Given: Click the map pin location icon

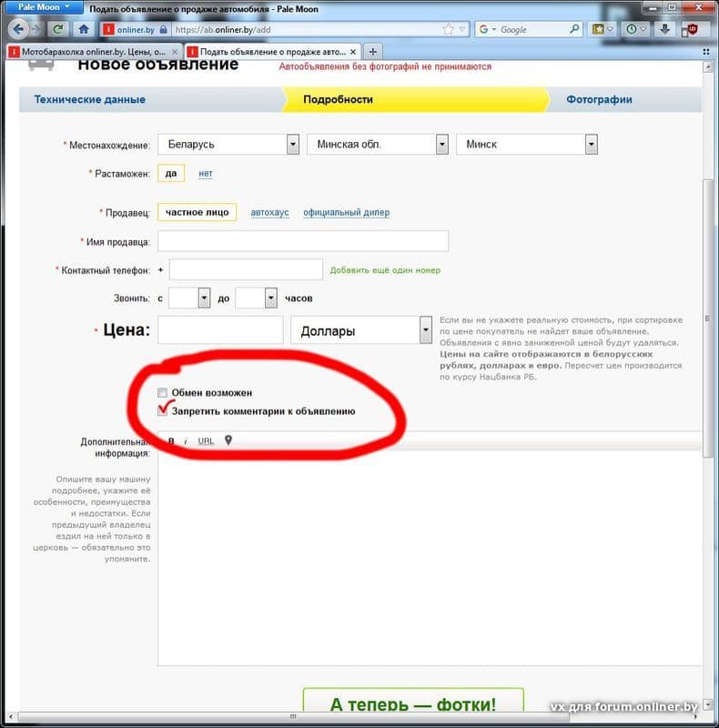Looking at the screenshot, I should [228, 440].
